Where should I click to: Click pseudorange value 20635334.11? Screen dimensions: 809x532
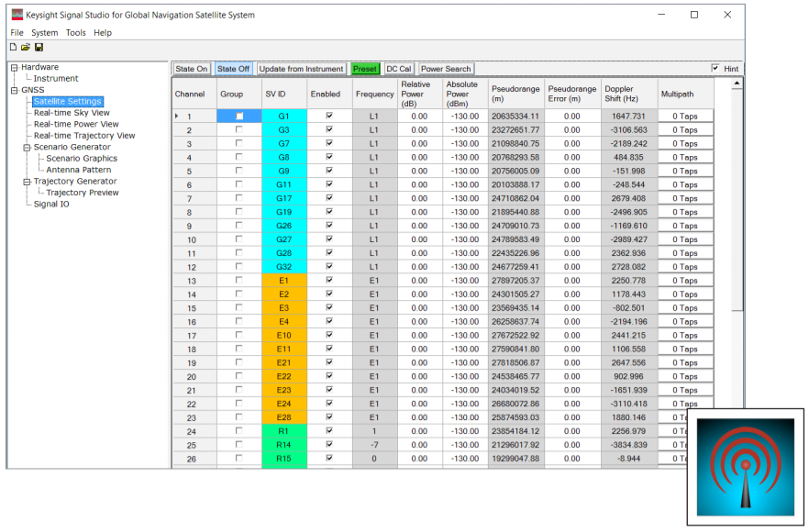pos(515,116)
